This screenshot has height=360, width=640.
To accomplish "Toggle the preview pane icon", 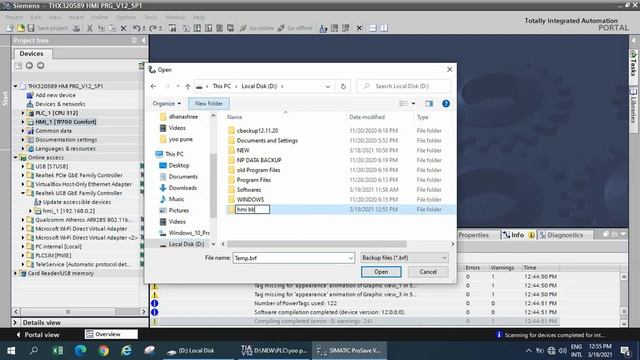I will point(429,104).
